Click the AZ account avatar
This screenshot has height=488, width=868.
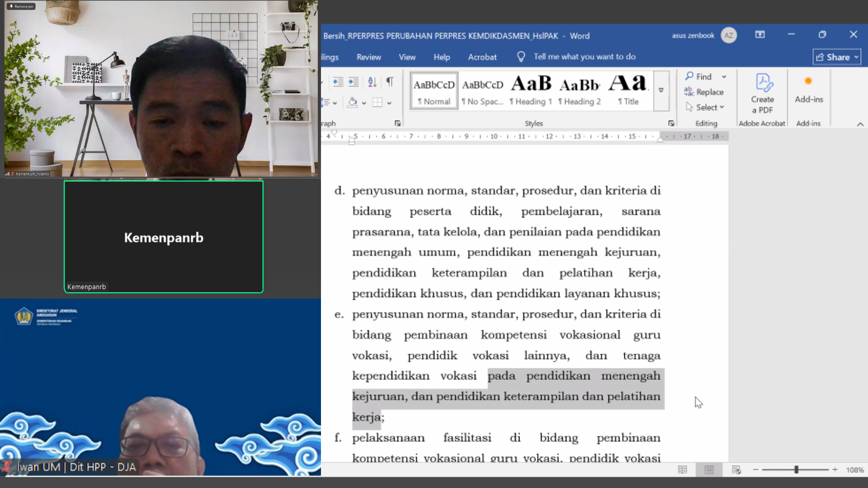click(x=729, y=35)
